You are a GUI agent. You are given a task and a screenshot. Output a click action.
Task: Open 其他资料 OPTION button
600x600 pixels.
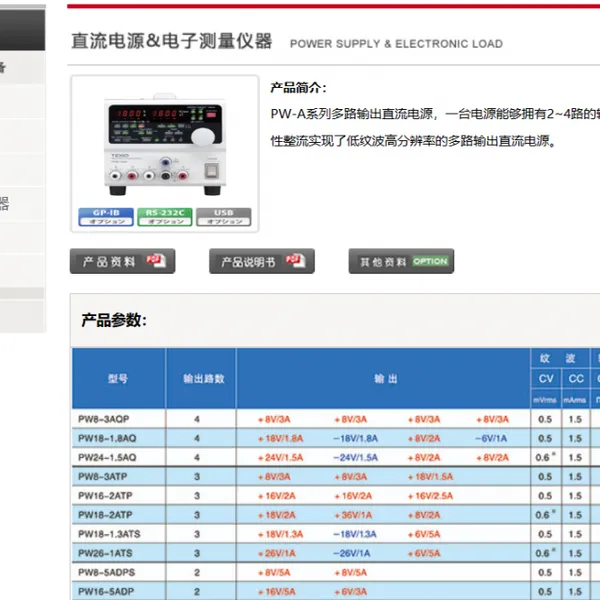pyautogui.click(x=401, y=261)
